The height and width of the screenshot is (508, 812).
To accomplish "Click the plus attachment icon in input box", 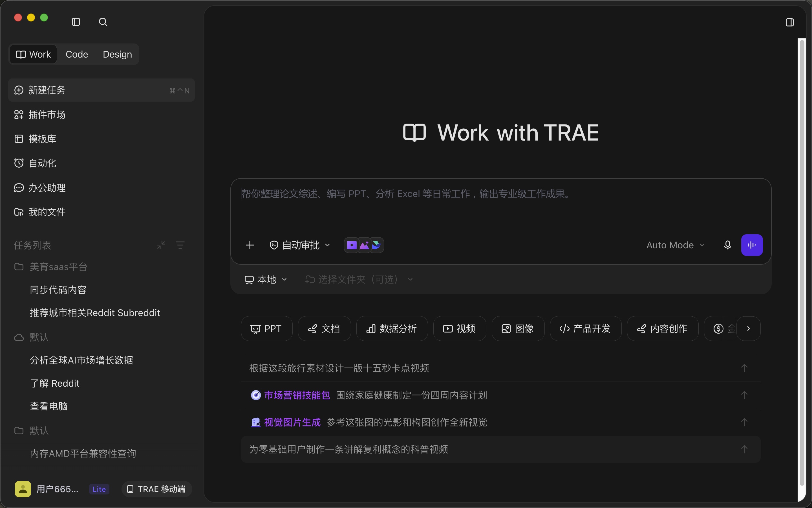I will (250, 245).
